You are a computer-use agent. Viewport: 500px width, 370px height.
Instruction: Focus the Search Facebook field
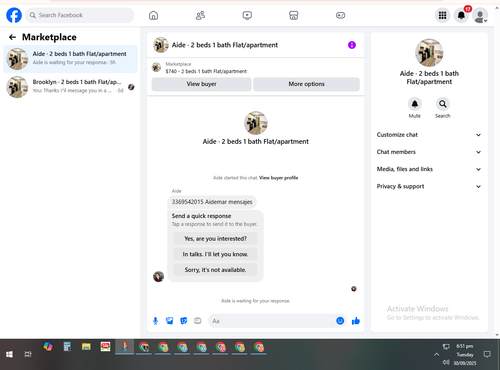80,15
